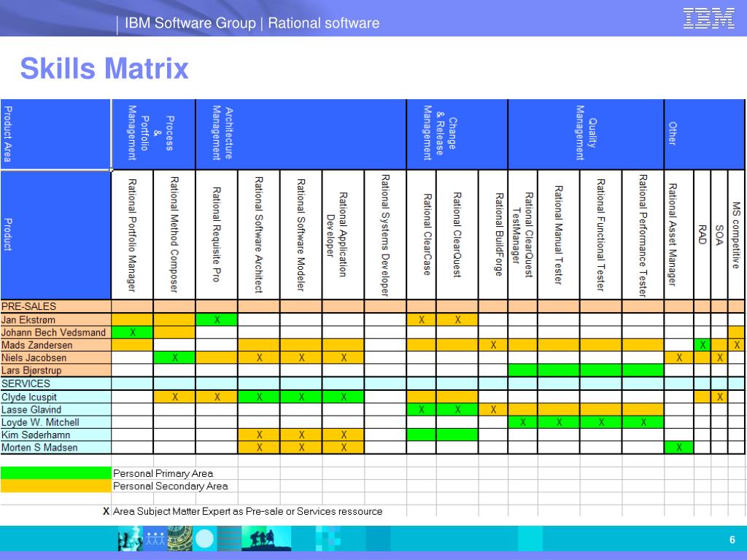747x560 pixels.
Task: Click Jan Ekstrøm's green X Requisite Pro cell
Action: tap(217, 319)
